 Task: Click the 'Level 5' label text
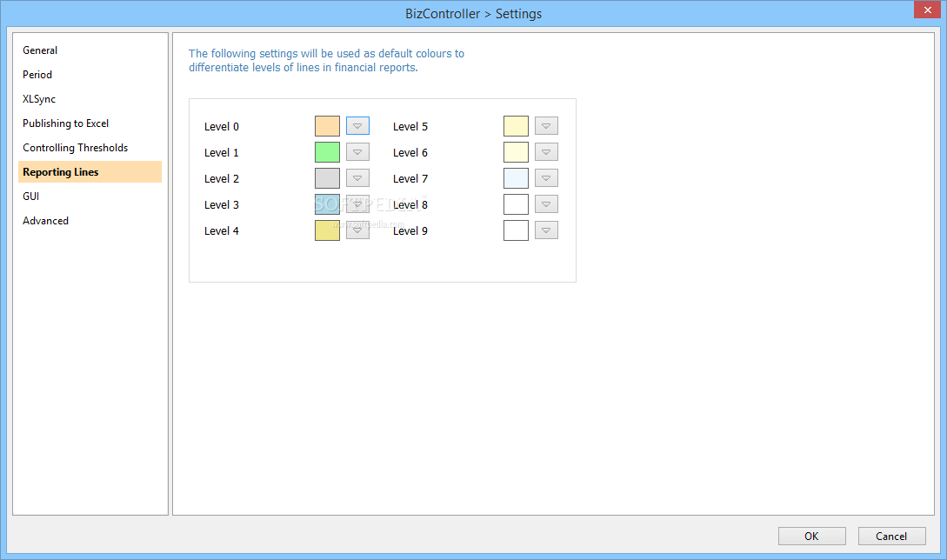click(410, 126)
